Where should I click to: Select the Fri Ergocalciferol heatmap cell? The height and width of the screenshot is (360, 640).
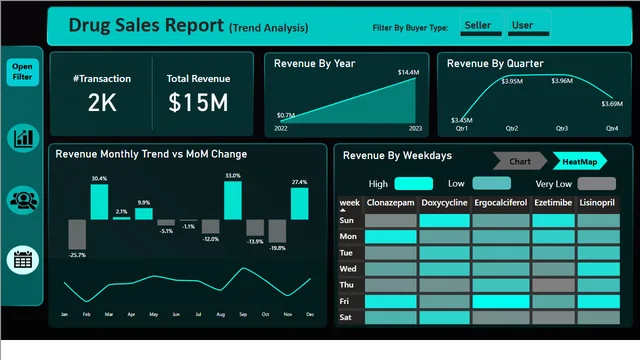[x=501, y=301]
